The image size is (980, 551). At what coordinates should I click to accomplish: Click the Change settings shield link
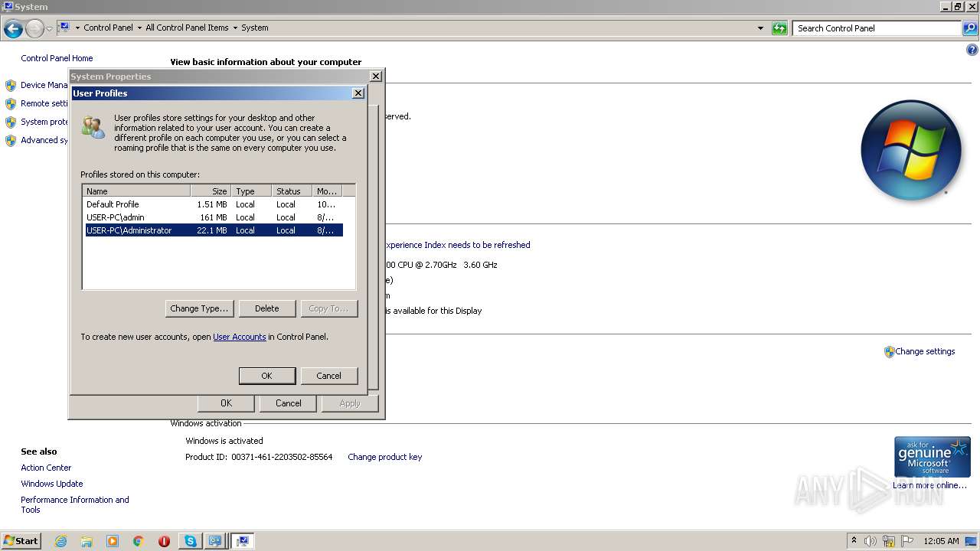(x=920, y=352)
